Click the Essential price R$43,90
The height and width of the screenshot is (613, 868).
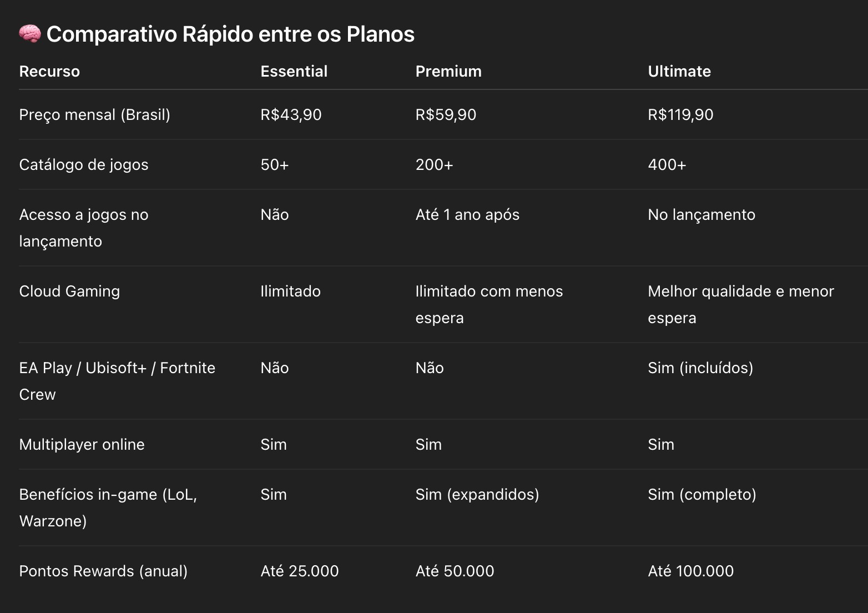pyautogui.click(x=291, y=114)
